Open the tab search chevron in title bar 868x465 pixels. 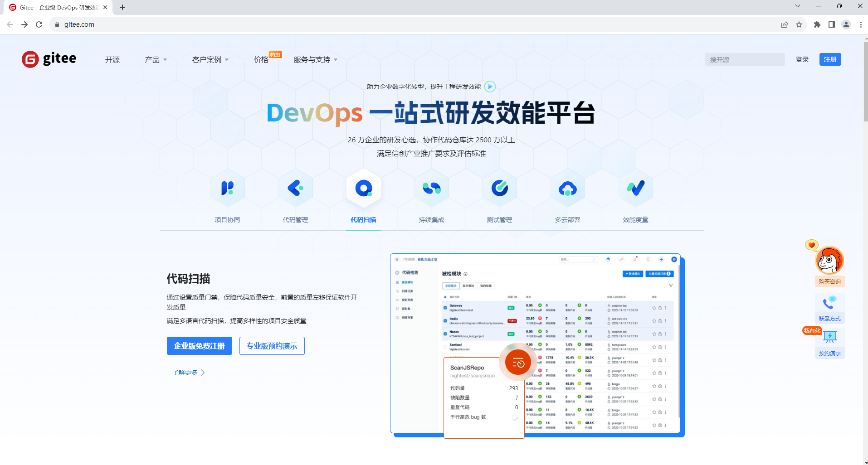pyautogui.click(x=798, y=6)
